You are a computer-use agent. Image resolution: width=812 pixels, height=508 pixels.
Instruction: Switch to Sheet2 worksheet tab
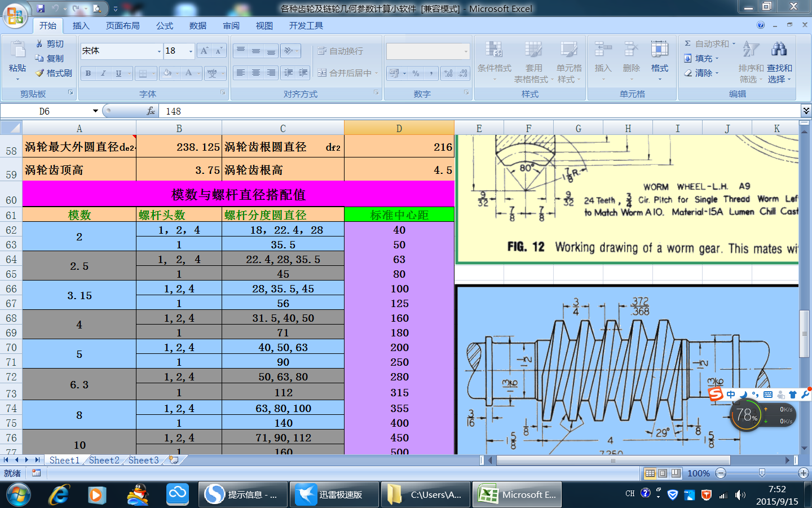[x=104, y=460]
